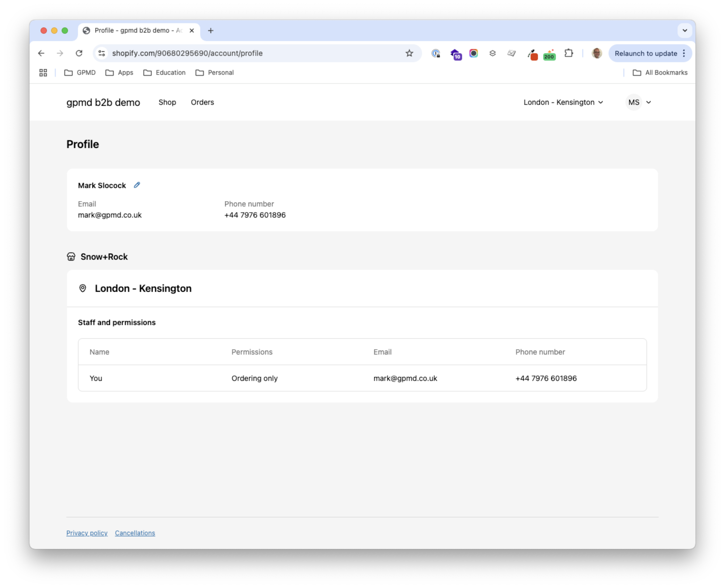Open a new tab with plus button

(x=211, y=31)
